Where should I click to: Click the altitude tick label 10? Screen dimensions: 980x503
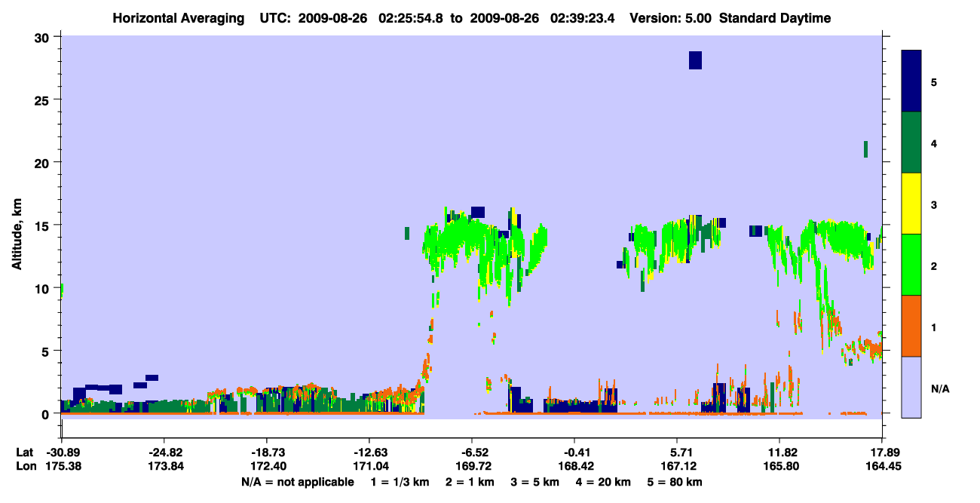tap(42, 288)
